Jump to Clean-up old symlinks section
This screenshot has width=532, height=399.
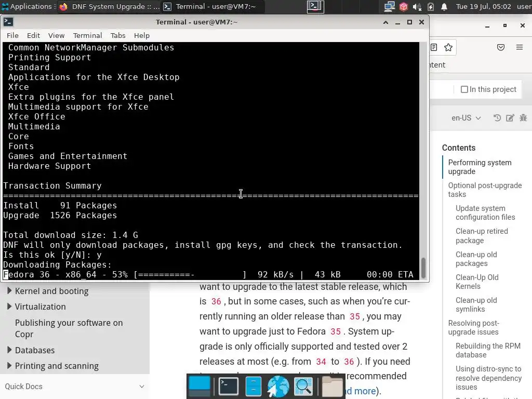[x=476, y=304]
